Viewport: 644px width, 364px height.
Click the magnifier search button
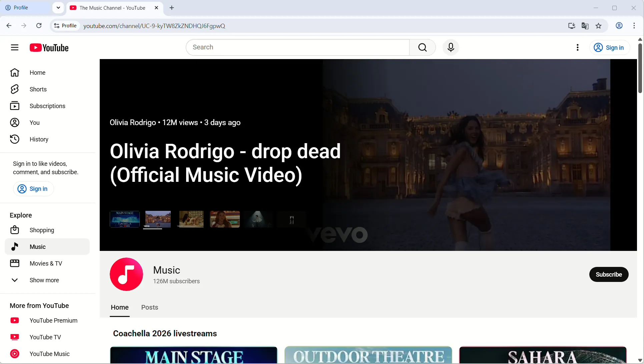tap(423, 47)
